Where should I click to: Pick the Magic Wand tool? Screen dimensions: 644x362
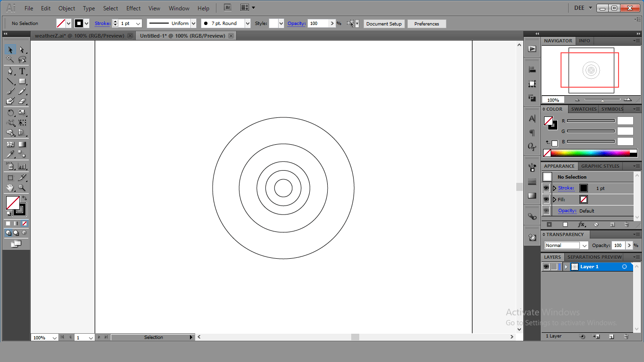click(x=10, y=59)
